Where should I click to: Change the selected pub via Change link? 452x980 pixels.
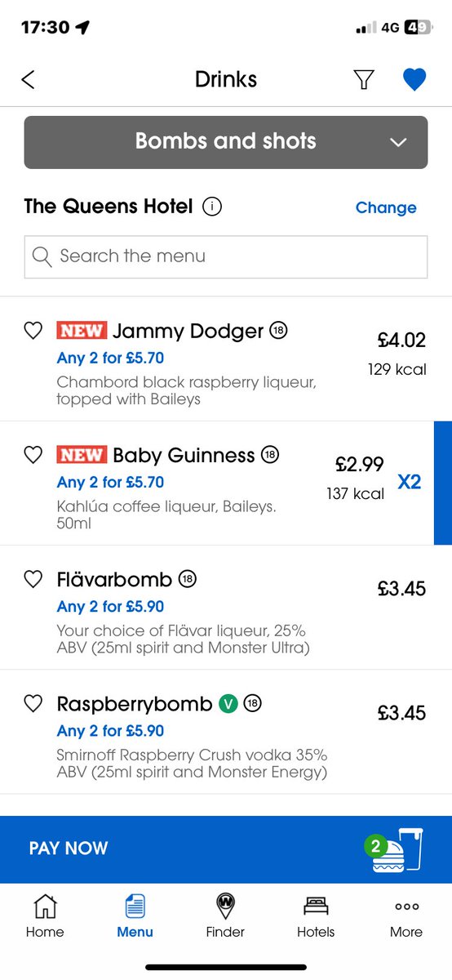coord(386,207)
